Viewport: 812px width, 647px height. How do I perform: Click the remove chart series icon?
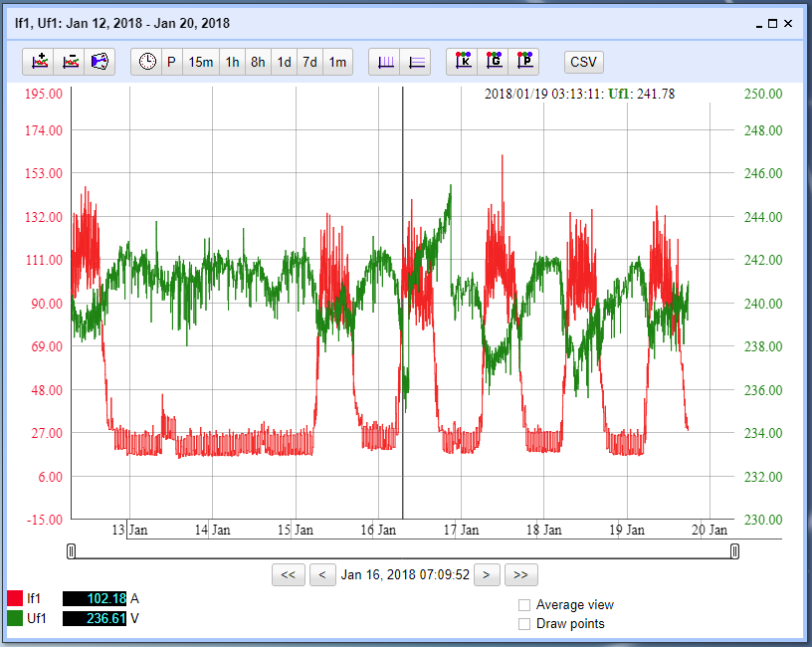[70, 62]
